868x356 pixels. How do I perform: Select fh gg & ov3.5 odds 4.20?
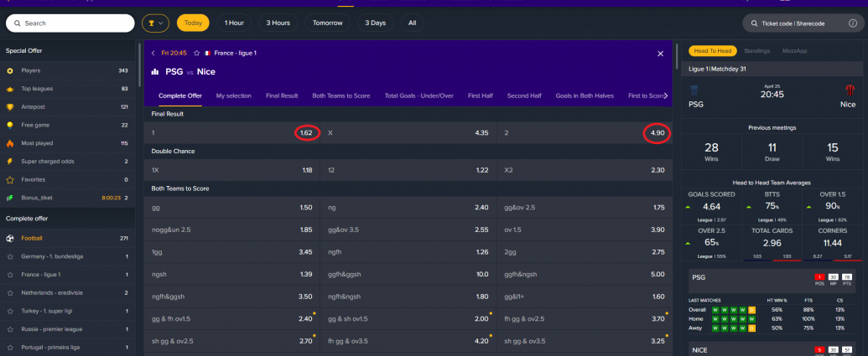click(408, 341)
